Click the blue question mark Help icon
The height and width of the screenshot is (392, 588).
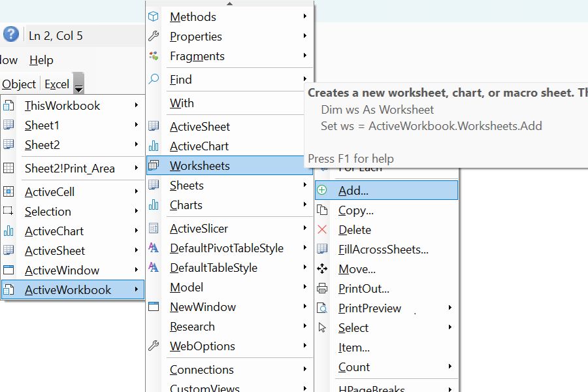pyautogui.click(x=10, y=35)
